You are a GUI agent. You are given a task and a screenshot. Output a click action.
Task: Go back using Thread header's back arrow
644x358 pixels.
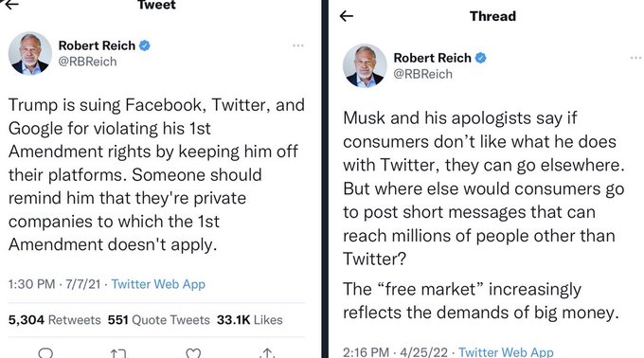click(347, 16)
